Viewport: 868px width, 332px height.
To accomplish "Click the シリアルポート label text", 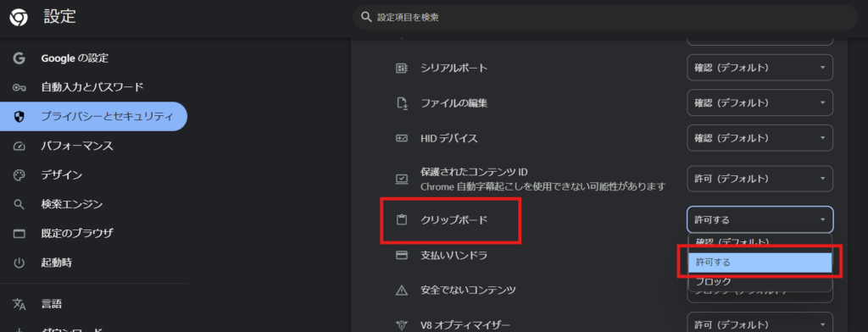I will coord(454,68).
